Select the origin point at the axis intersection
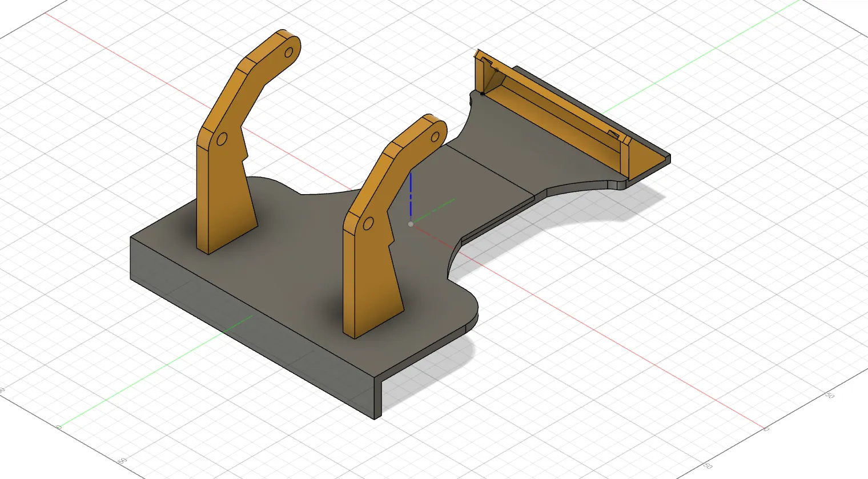This screenshot has width=868, height=479. (411, 224)
